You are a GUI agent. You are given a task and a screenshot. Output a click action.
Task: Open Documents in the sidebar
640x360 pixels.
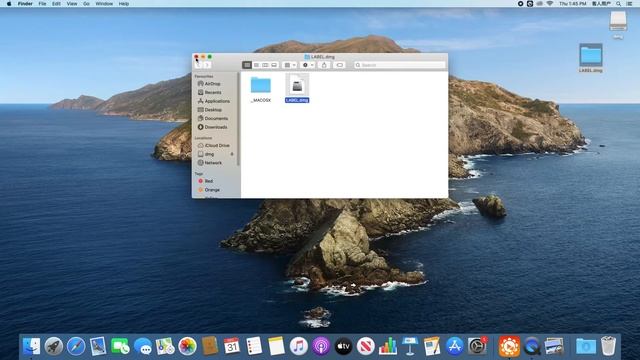pyautogui.click(x=213, y=118)
